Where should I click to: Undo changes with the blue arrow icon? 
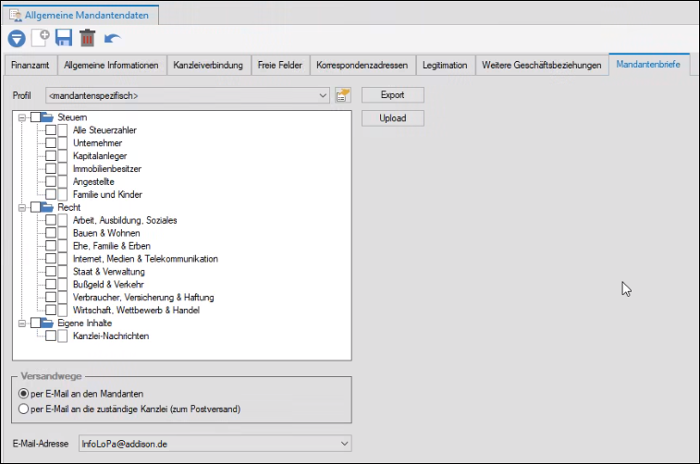112,38
